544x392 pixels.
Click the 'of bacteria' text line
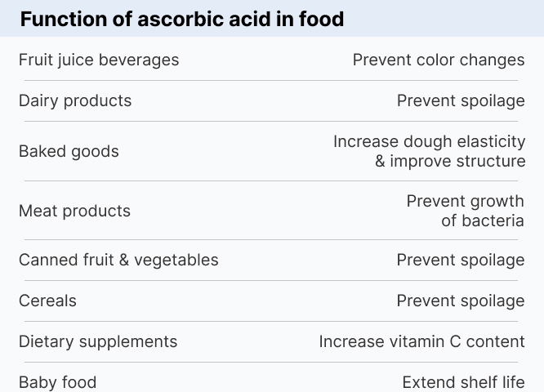pyautogui.click(x=483, y=220)
